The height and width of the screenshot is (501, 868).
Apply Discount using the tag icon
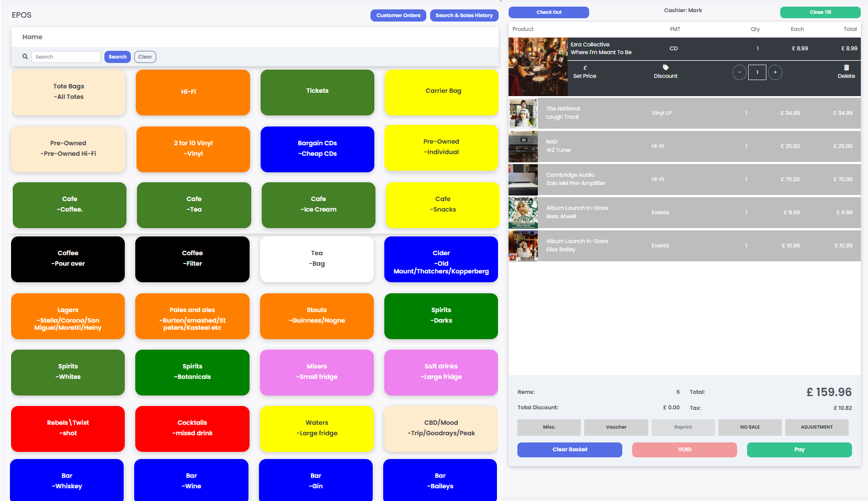point(665,68)
